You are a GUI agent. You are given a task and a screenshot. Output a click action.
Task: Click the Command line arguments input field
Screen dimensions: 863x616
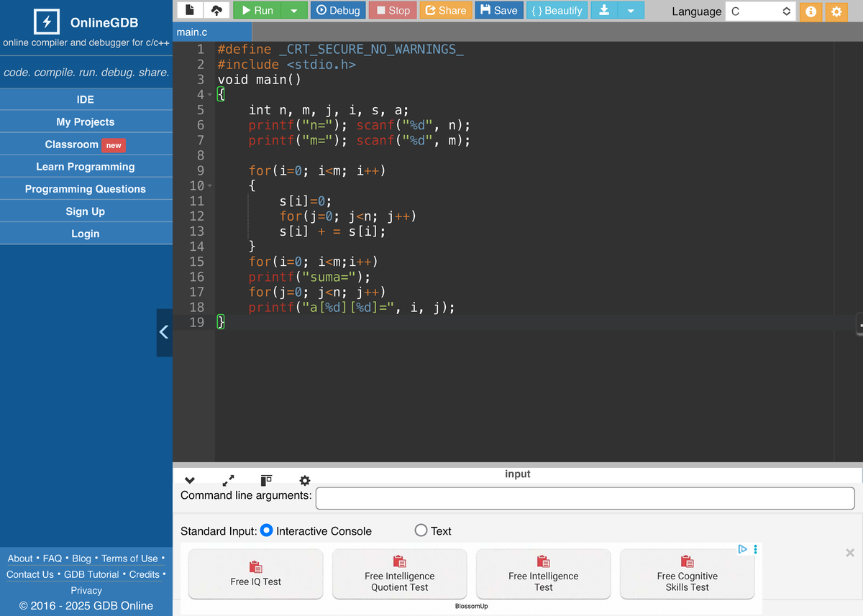(x=585, y=497)
